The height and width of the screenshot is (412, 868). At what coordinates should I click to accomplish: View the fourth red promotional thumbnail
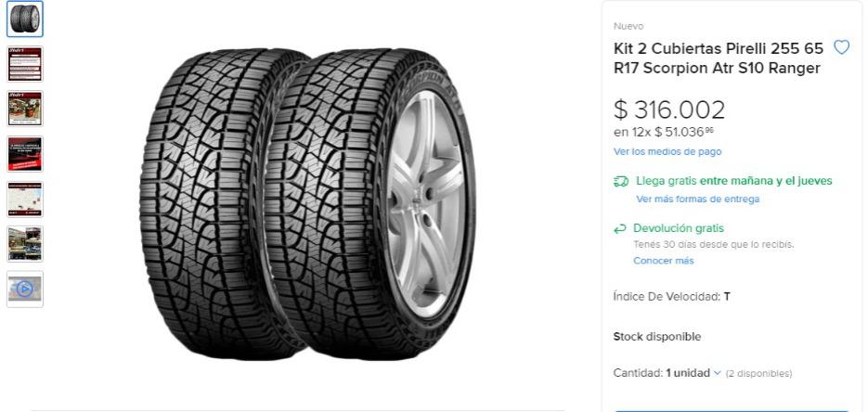25,154
